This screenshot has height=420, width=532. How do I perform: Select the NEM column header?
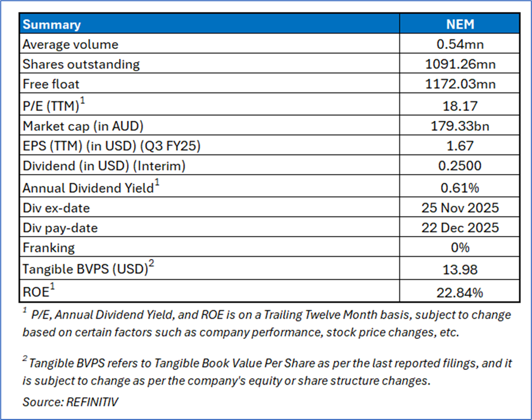(459, 24)
